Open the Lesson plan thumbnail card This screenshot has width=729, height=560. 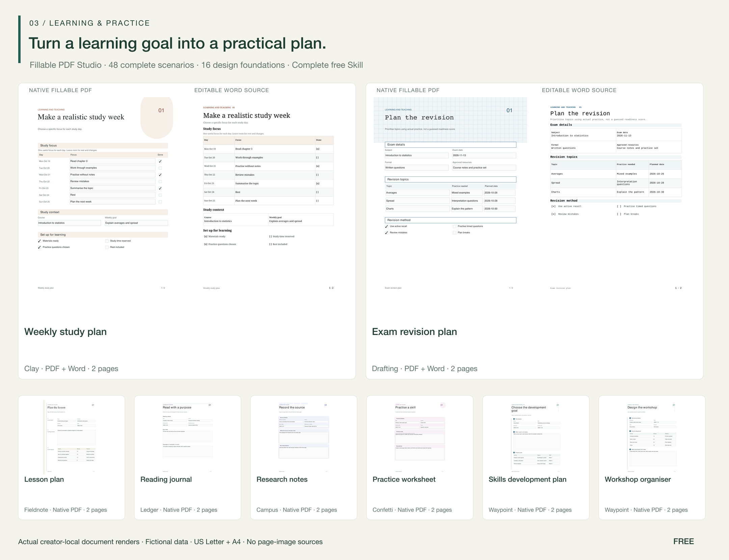(72, 458)
